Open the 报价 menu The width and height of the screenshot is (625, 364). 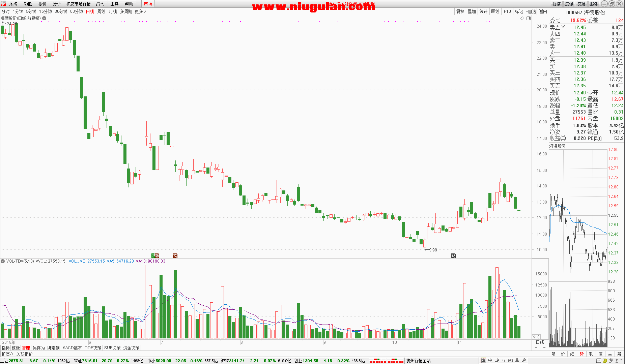(42, 4)
